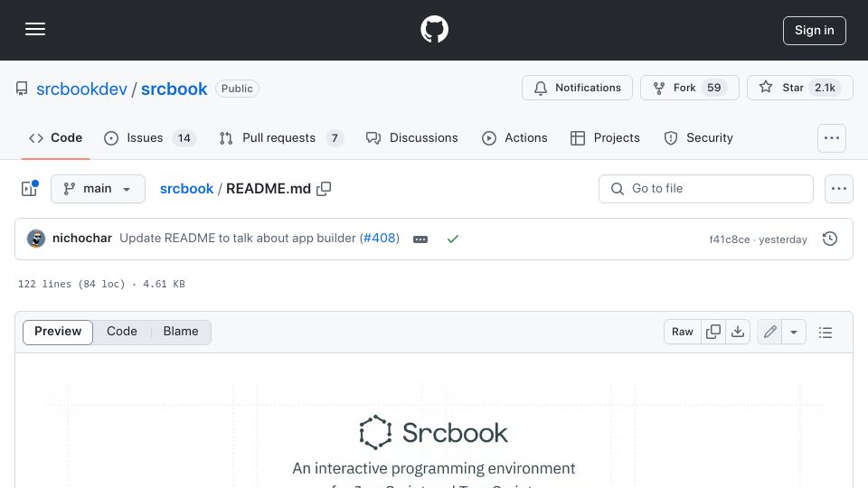Click the Public visibility badge

[x=237, y=89]
